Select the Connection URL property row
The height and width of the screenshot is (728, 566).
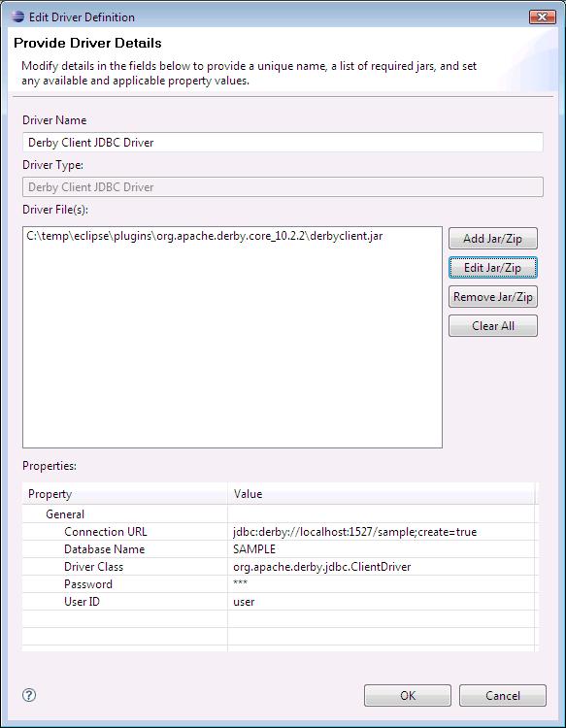(279, 532)
